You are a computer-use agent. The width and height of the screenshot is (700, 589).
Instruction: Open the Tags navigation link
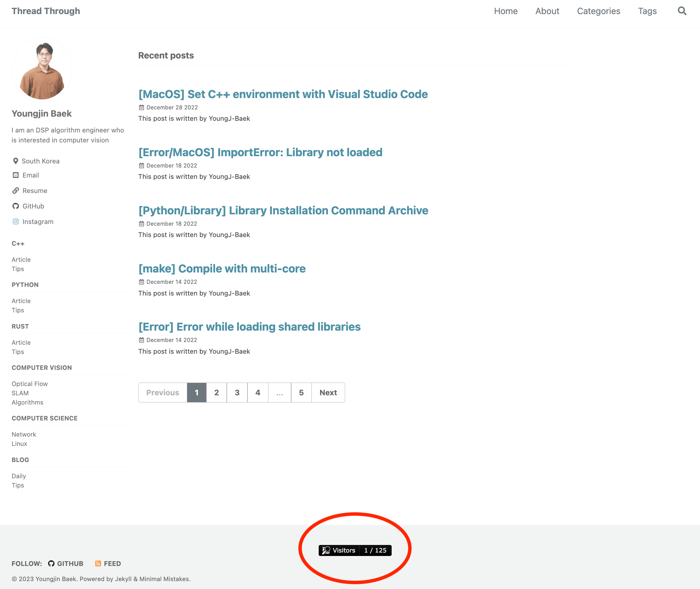pos(647,11)
